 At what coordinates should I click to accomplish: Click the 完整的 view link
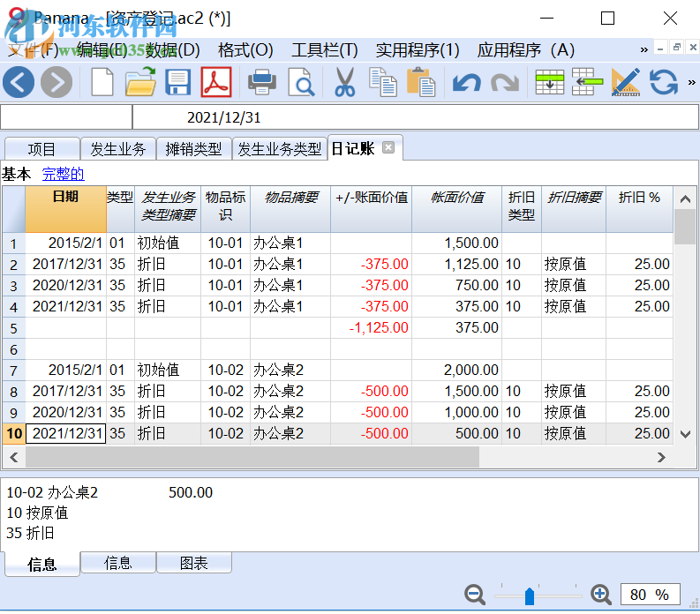point(63,174)
